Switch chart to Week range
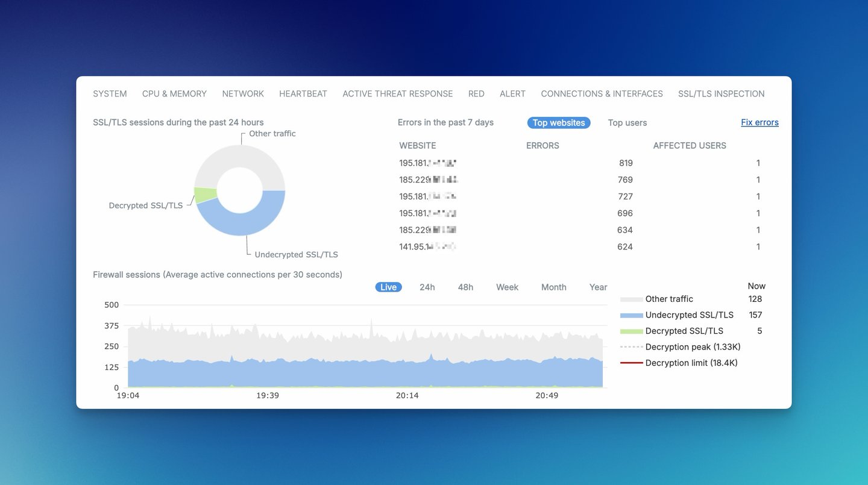The height and width of the screenshot is (485, 868). pyautogui.click(x=507, y=287)
